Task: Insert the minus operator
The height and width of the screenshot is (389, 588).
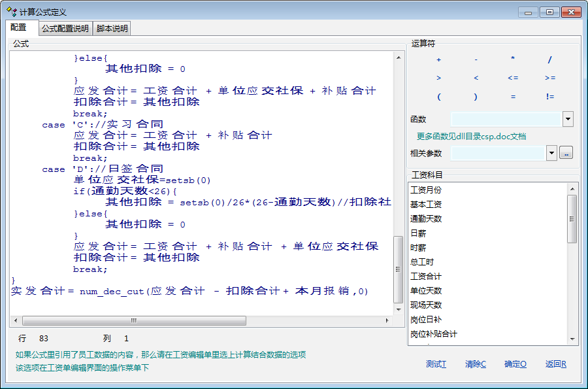Action: (476, 59)
